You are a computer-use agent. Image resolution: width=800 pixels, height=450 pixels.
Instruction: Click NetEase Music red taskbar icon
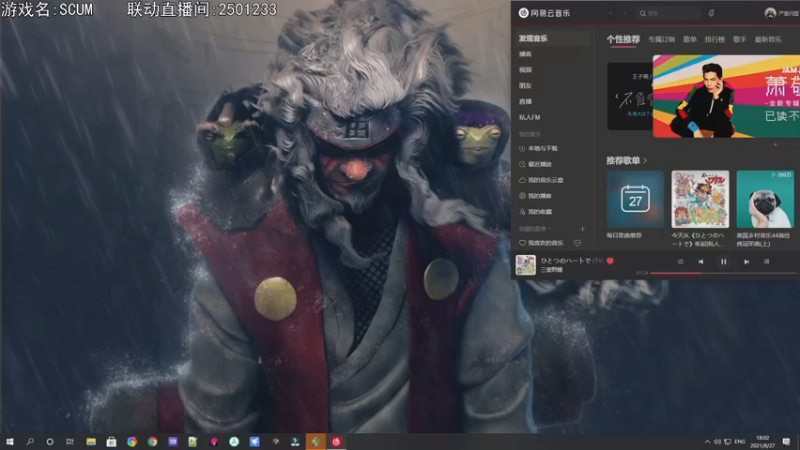(336, 441)
